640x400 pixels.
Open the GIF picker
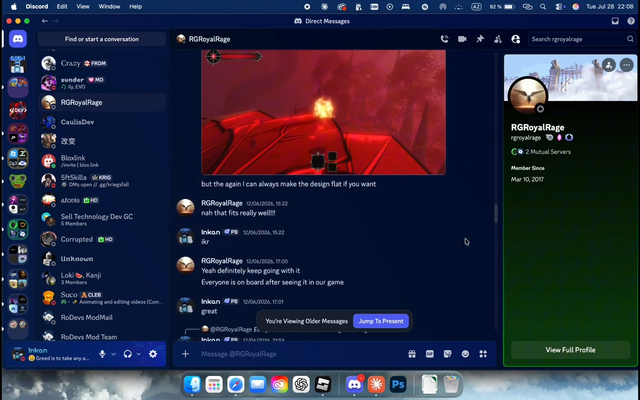(x=430, y=354)
